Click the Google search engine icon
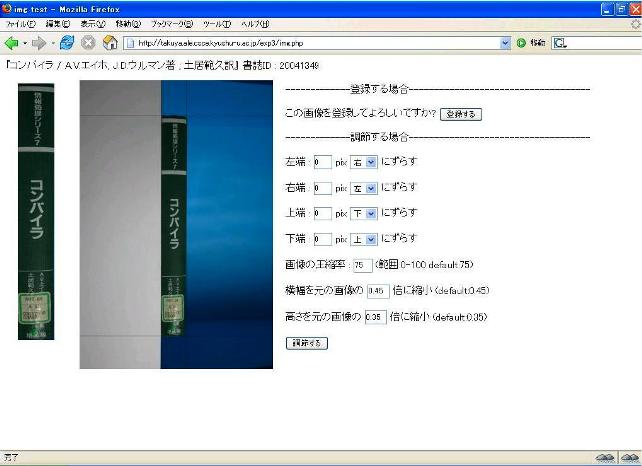The image size is (642, 466). click(x=560, y=43)
